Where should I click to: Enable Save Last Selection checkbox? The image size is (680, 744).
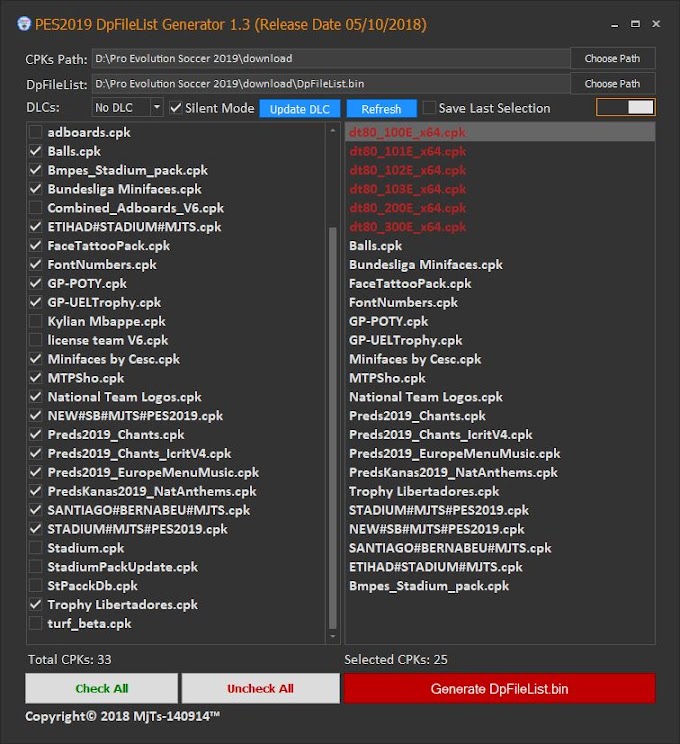point(429,108)
